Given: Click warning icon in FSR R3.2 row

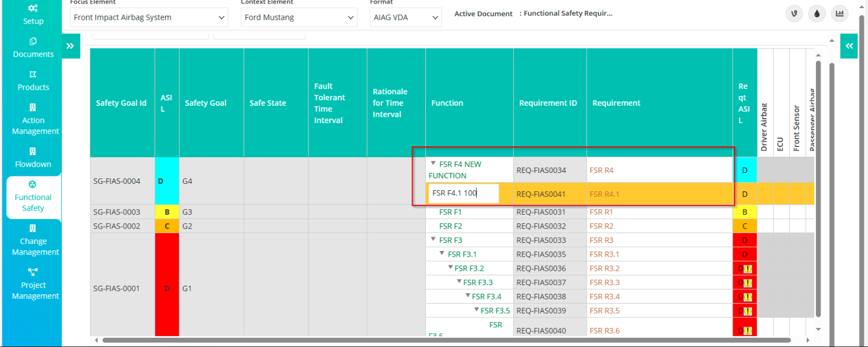Looking at the screenshot, I should tap(748, 268).
